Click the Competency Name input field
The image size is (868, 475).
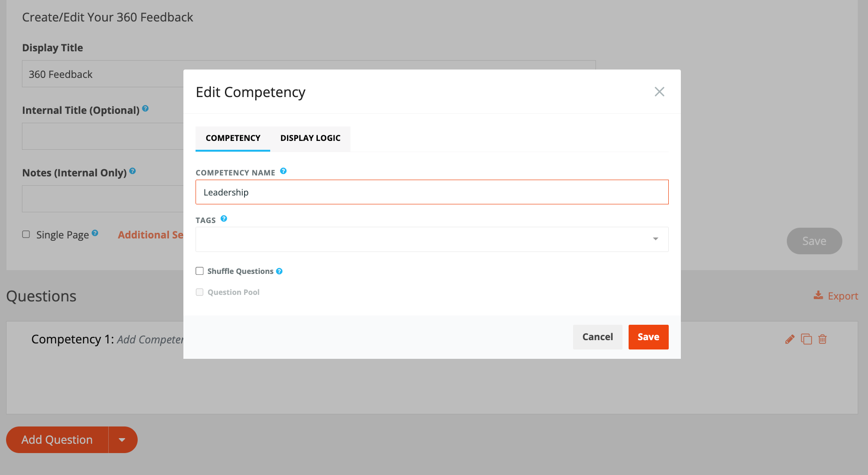tap(432, 192)
